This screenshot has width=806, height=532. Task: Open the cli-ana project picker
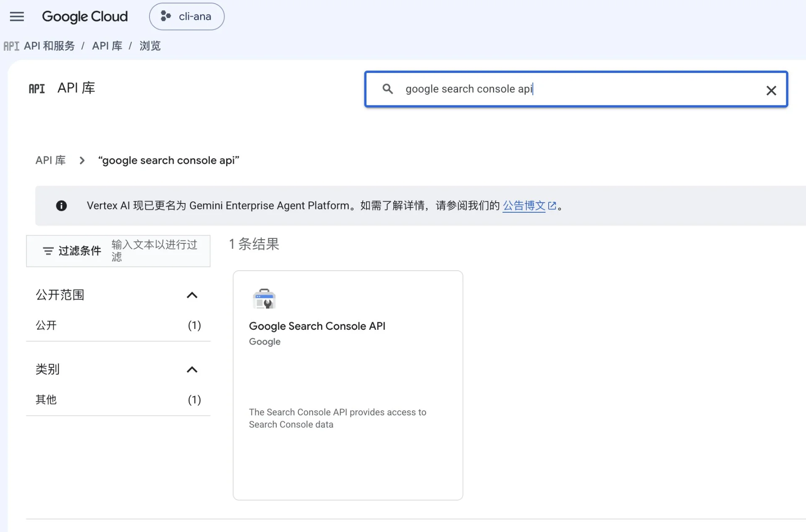[187, 16]
